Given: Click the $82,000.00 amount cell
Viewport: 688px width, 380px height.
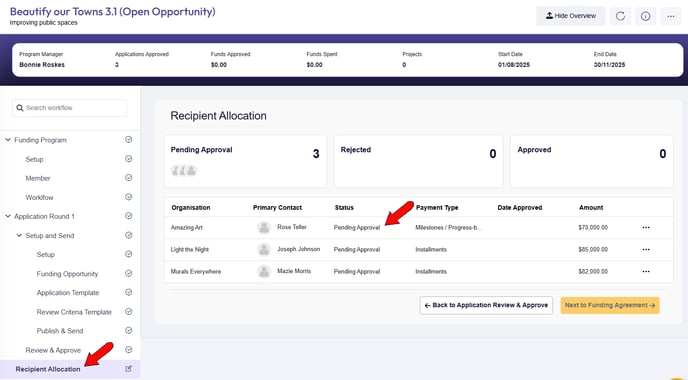Looking at the screenshot, I should coord(593,272).
